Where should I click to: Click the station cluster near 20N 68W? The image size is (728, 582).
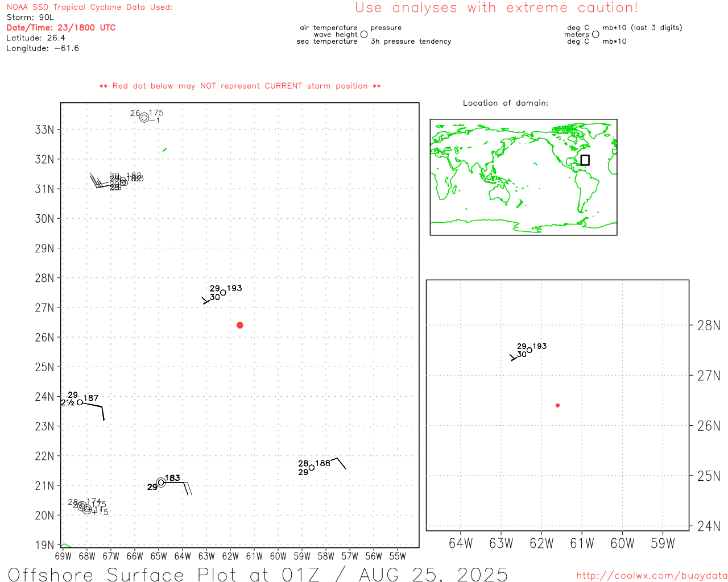coord(84,507)
